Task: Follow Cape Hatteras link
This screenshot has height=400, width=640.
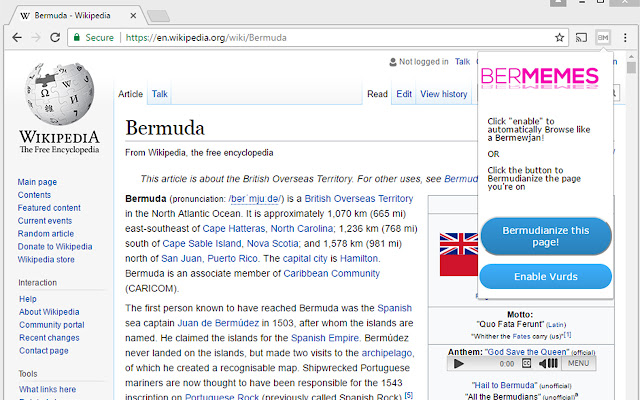Action: click(x=234, y=229)
